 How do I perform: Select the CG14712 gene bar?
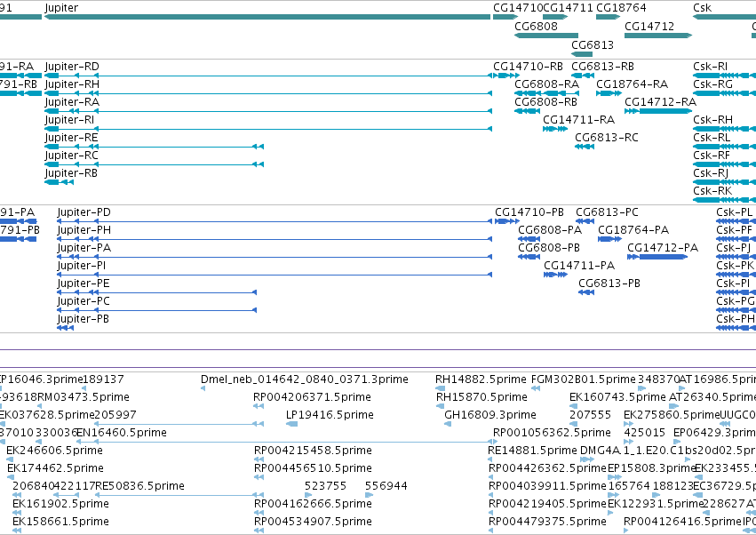coord(658,36)
